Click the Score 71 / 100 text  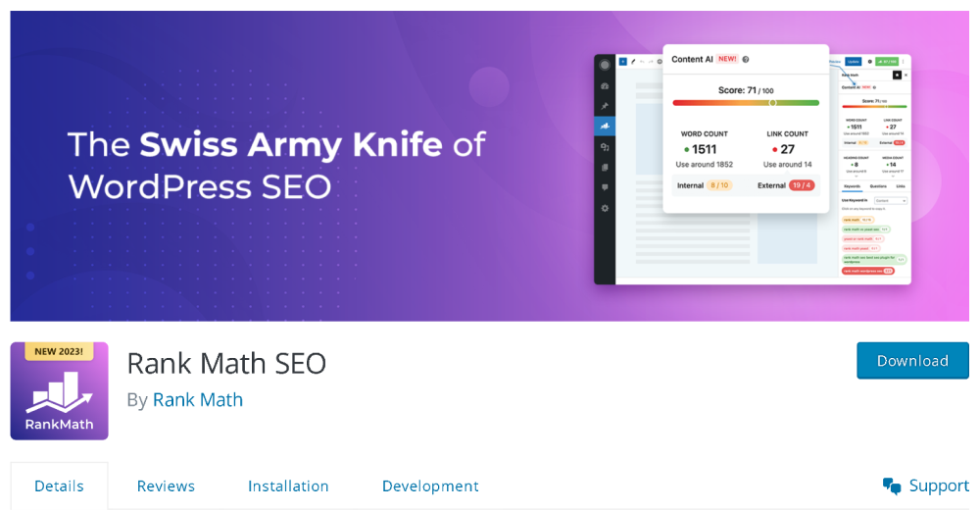point(746,90)
